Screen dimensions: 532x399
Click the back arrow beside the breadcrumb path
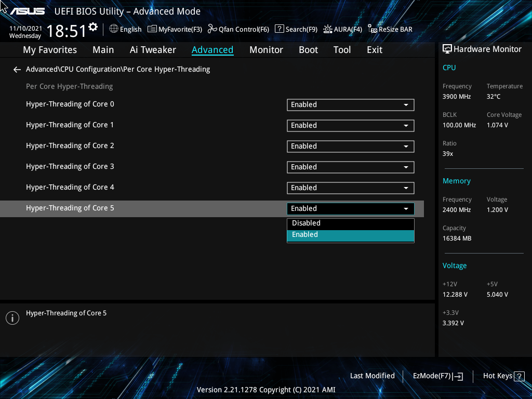pos(17,70)
